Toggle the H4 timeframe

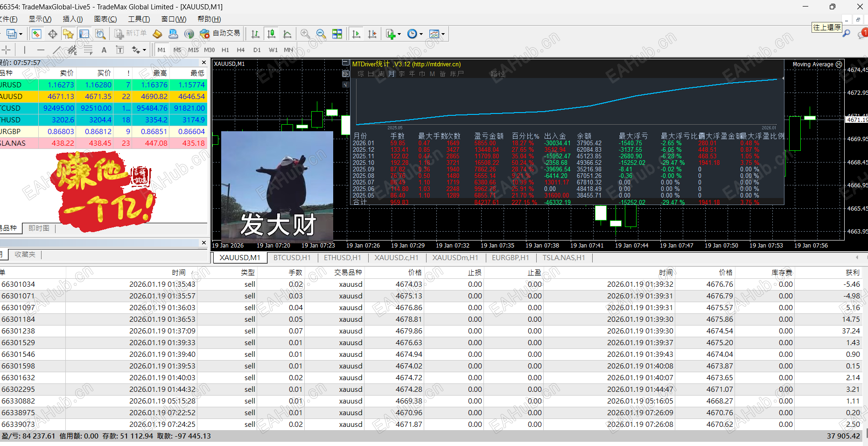241,50
